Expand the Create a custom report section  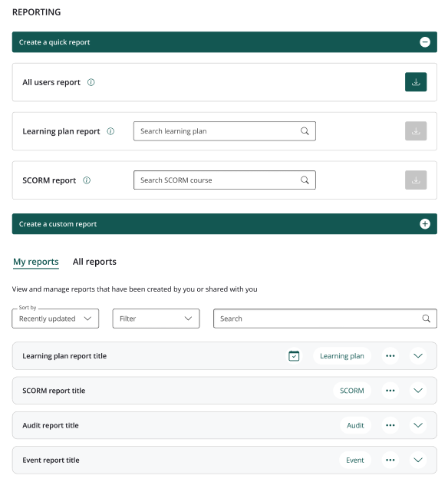(x=425, y=224)
